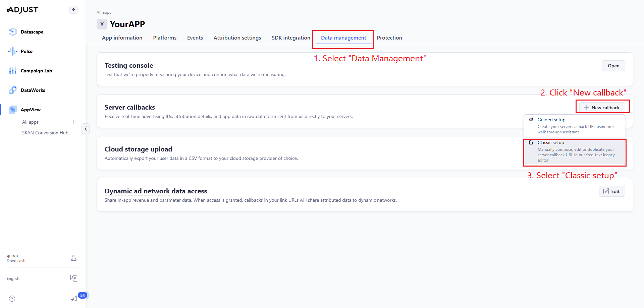This screenshot has width=644, height=308.
Task: Open the Testing console
Action: 613,66
